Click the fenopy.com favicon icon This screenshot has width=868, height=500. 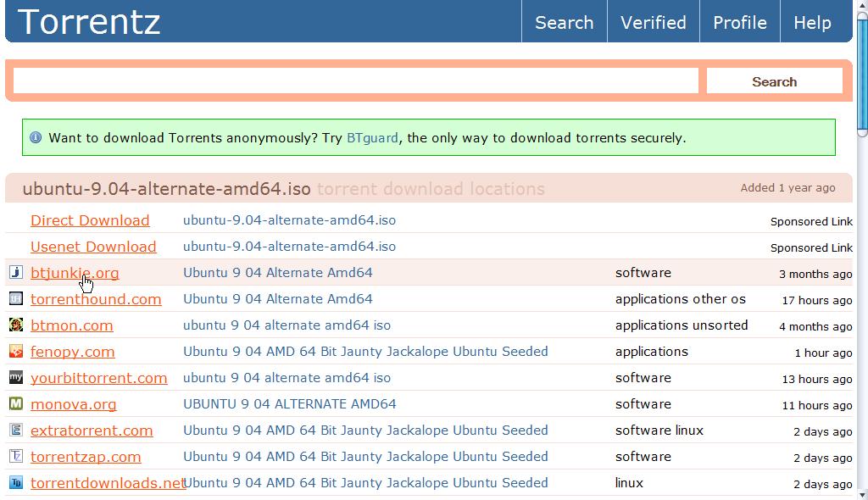[x=15, y=352]
